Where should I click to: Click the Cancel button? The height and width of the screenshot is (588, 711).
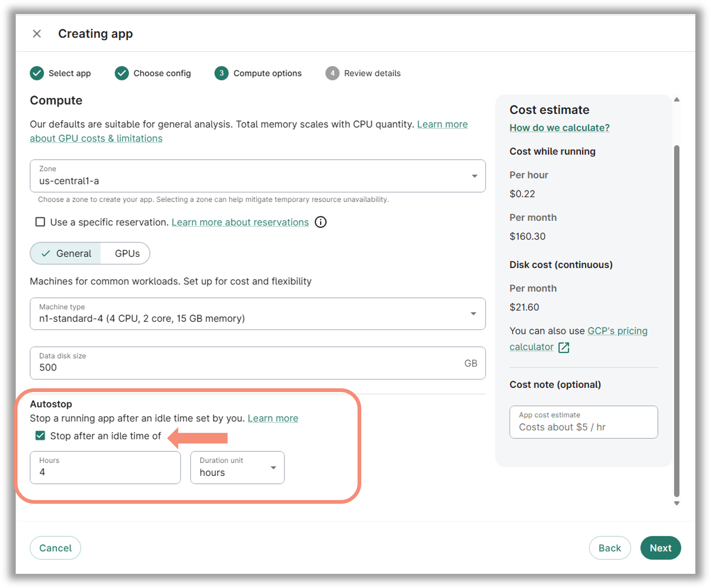click(x=55, y=548)
